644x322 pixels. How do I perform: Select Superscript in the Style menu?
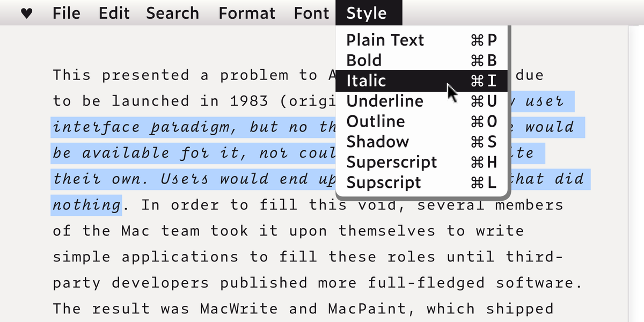422,162
